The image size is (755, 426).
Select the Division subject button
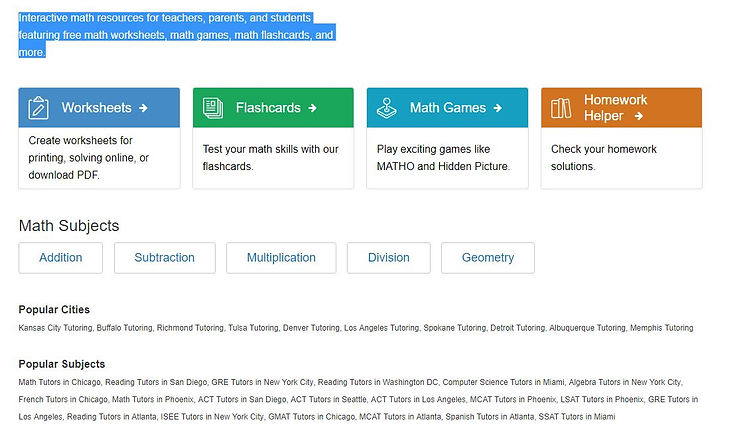[x=389, y=258]
